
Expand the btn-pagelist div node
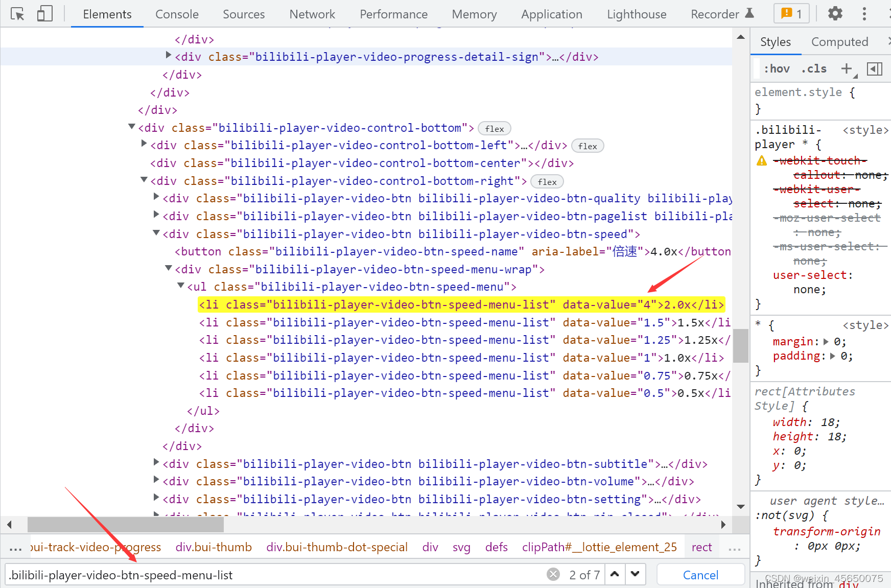pyautogui.click(x=156, y=215)
